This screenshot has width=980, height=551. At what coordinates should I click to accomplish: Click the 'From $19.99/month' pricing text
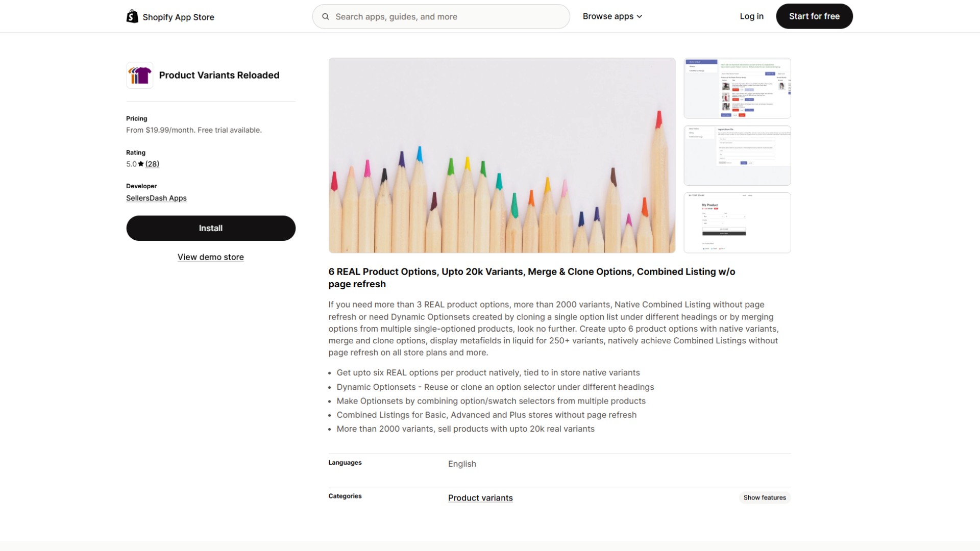(194, 130)
